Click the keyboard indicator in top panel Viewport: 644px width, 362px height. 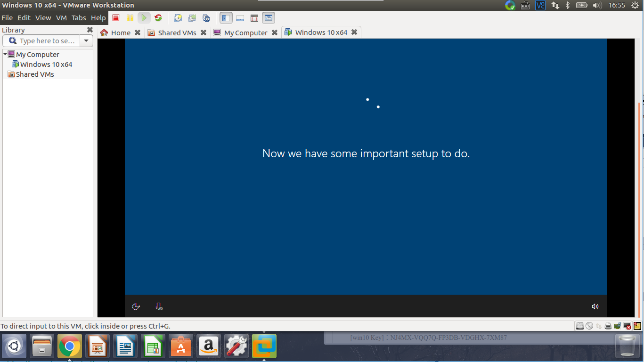(525, 5)
